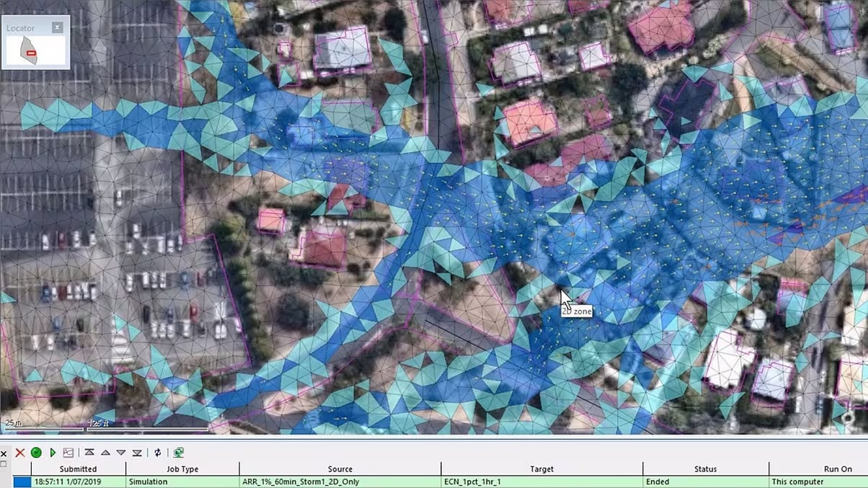This screenshot has width=868, height=488.
Task: Click the red X cancel job icon
Action: [19, 453]
